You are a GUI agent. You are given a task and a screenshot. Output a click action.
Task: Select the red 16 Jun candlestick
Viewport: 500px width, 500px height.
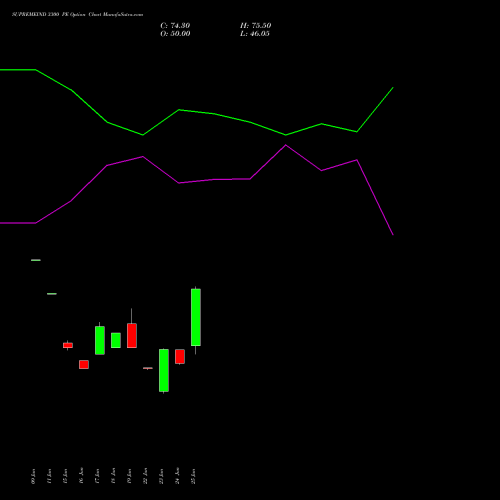click(84, 364)
